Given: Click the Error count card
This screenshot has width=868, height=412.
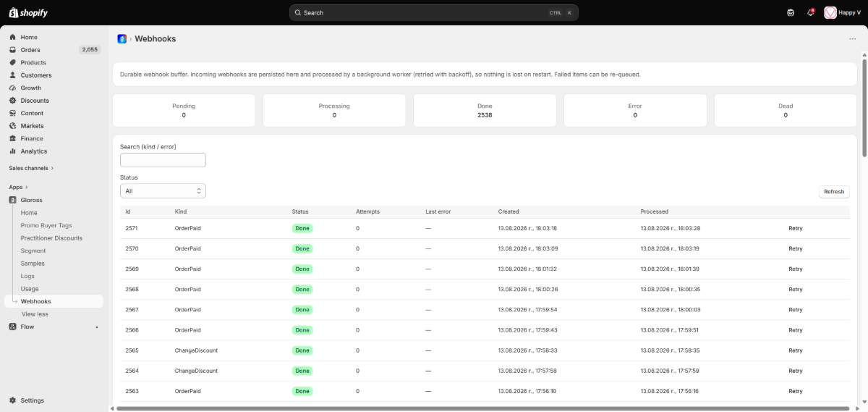Looking at the screenshot, I should click(x=635, y=110).
